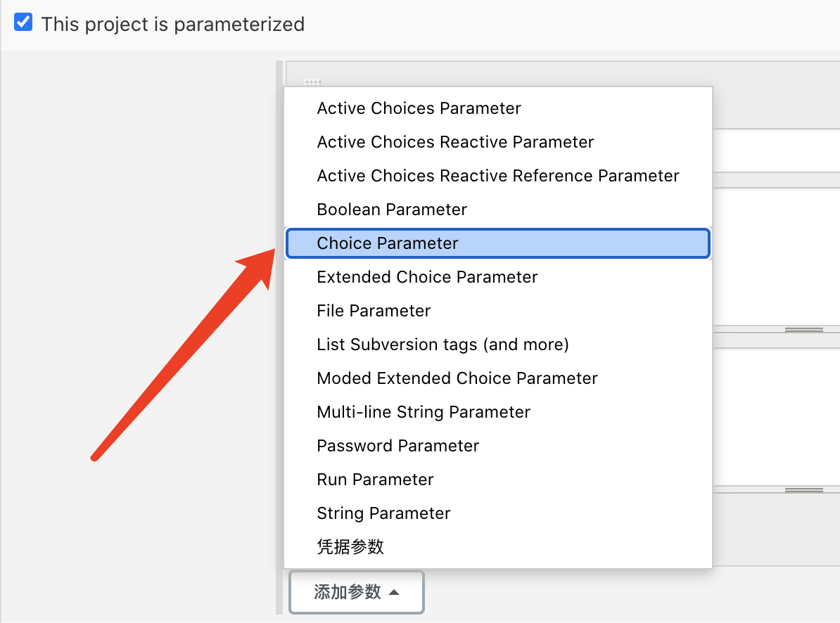Viewport: 840px width, 623px height.
Task: Add a File Parameter
Action: 374,311
